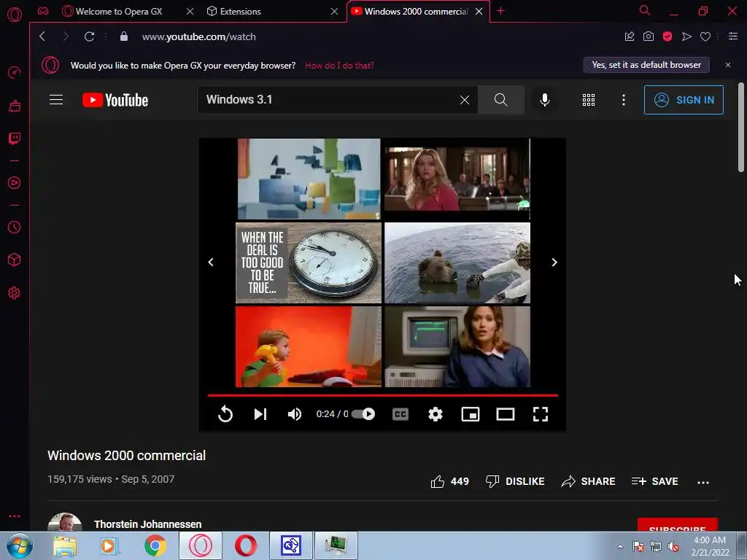Open the Windows Start menu

(19, 545)
